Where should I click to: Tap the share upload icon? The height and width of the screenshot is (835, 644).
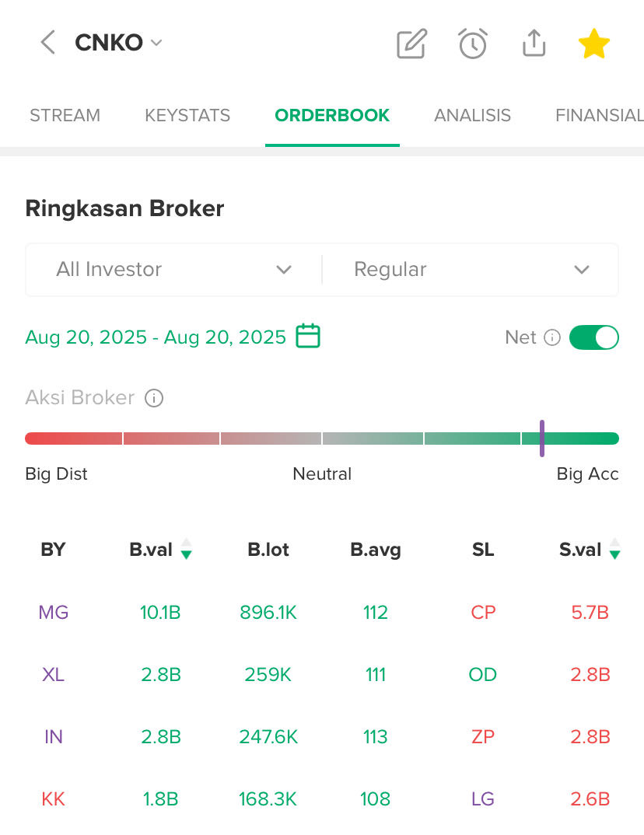[x=534, y=44]
